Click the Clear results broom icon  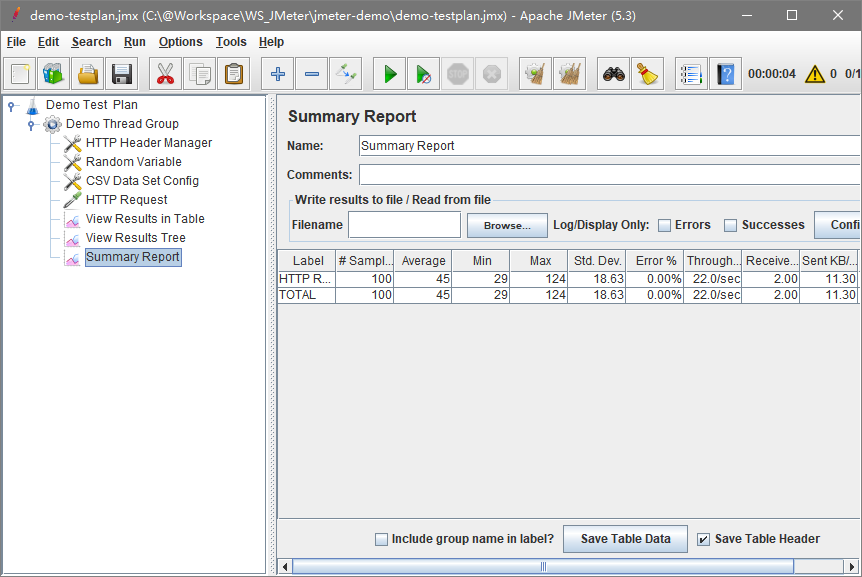(x=535, y=74)
